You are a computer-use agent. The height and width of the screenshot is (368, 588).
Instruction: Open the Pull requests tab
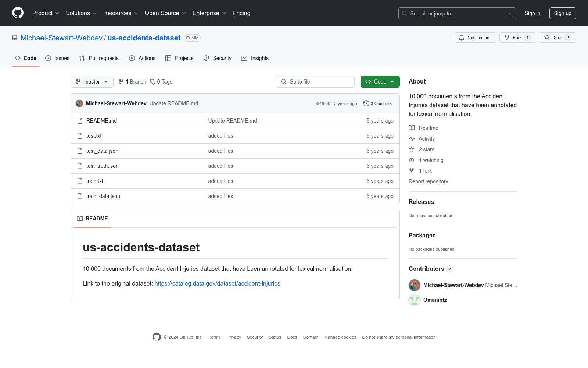(x=99, y=58)
